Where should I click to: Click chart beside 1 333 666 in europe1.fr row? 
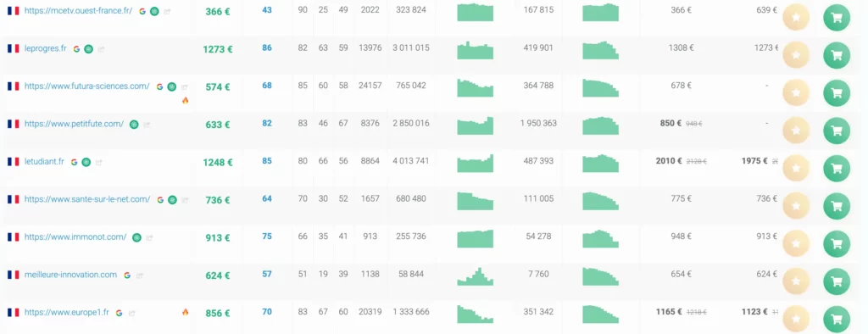point(475,314)
